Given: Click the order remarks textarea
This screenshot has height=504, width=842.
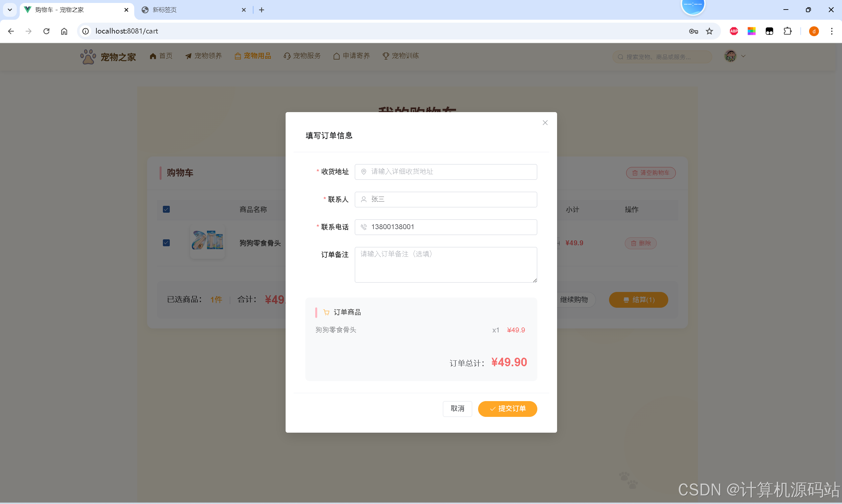Looking at the screenshot, I should click(446, 265).
